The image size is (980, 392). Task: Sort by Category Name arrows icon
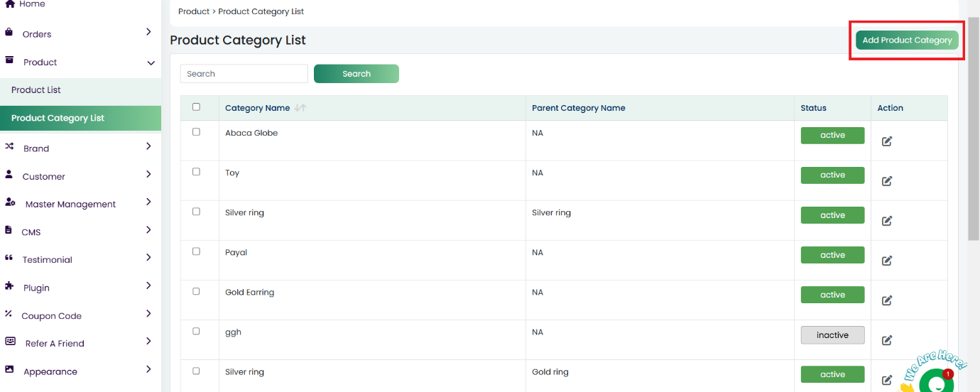pyautogui.click(x=300, y=108)
